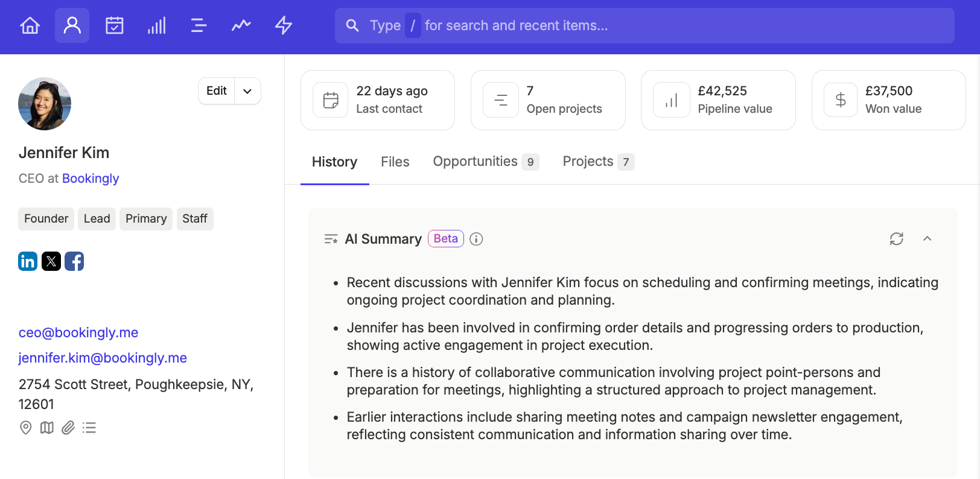Switch to the Files tab
The image size is (980, 479).
click(395, 162)
